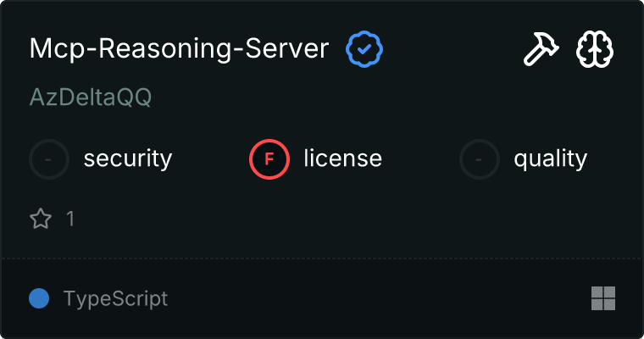Click the dashed divider above the footer
Viewport: 644px width, 339px height.
(x=322, y=258)
